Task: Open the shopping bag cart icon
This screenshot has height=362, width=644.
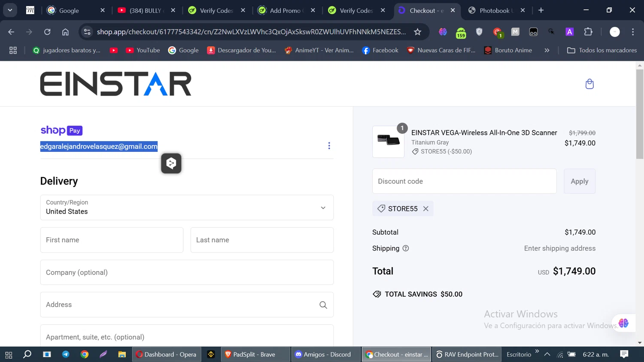Action: click(x=589, y=84)
